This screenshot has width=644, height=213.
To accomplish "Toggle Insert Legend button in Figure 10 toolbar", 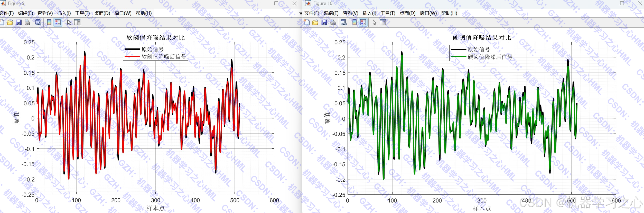I will pos(363,23).
